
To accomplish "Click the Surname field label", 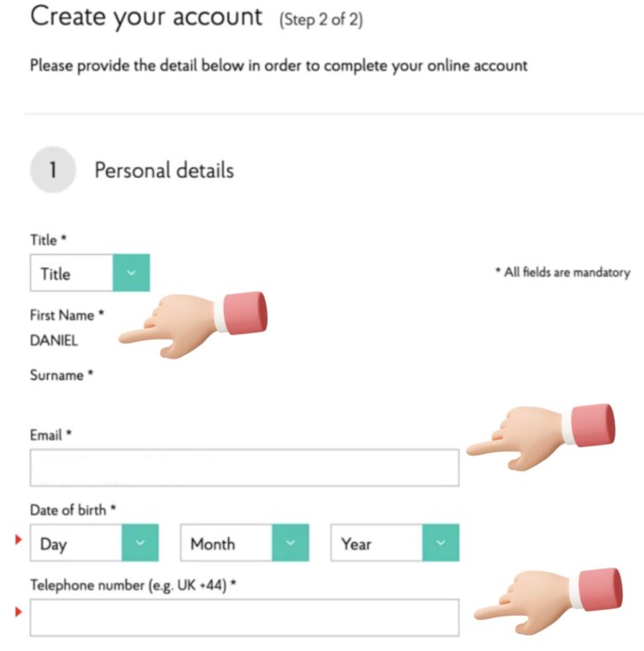I will click(x=57, y=375).
